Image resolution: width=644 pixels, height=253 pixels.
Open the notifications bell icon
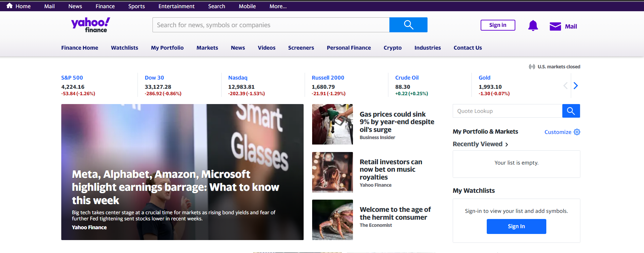(533, 26)
